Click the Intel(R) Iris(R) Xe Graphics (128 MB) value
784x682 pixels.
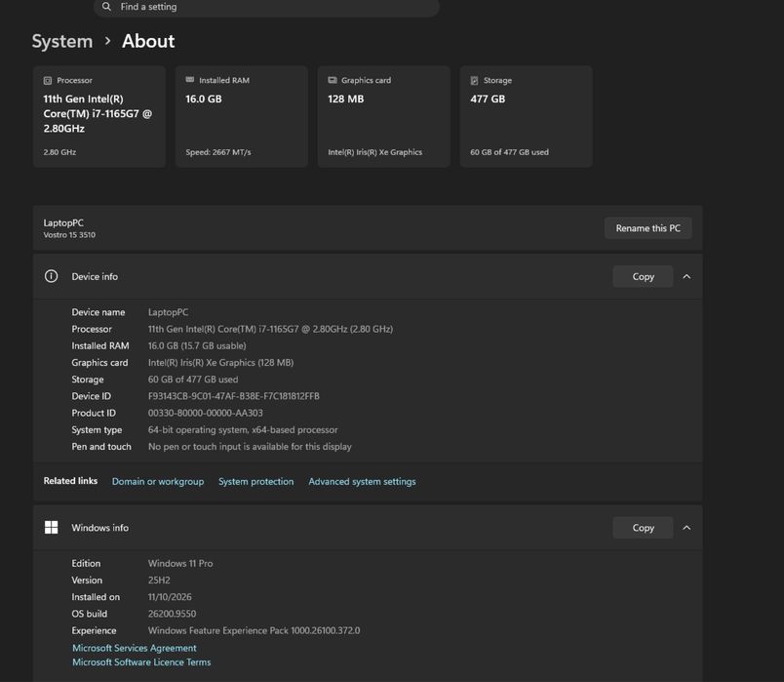pos(220,363)
